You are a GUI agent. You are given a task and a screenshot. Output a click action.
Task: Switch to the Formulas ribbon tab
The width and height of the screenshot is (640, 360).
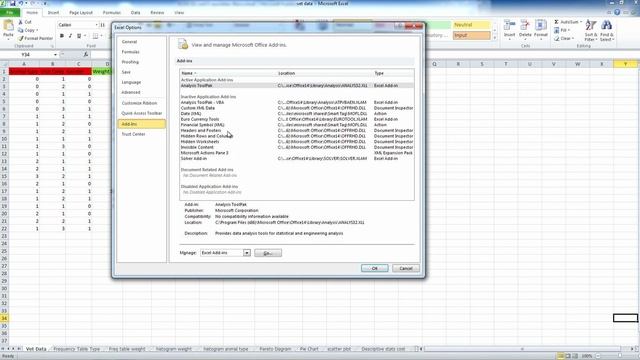111,13
